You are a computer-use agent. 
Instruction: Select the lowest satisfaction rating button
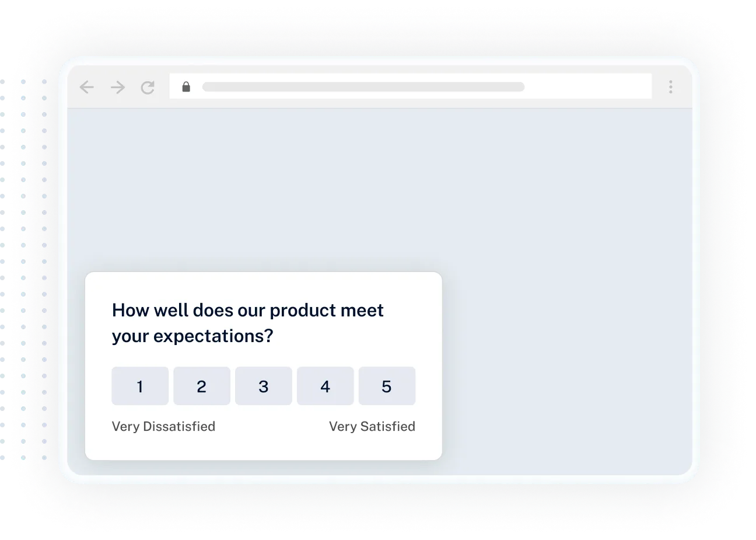click(140, 386)
